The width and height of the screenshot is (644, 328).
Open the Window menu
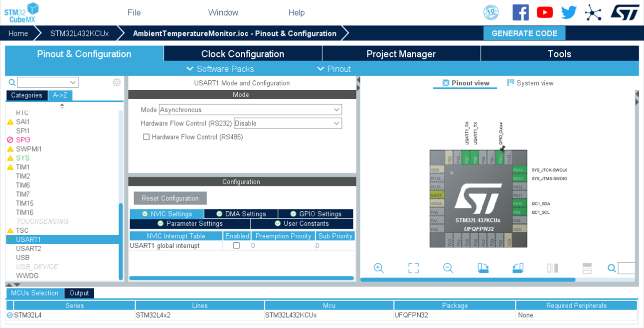[x=223, y=12]
